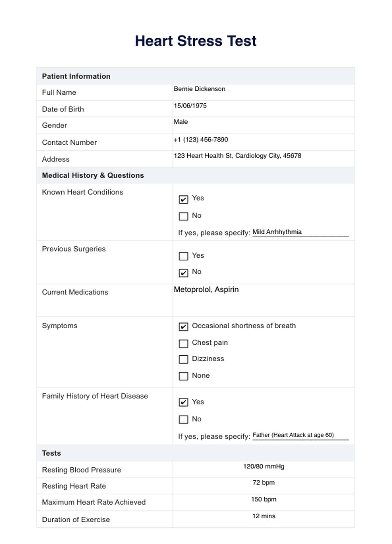The image size is (392, 544).
Task: Edit the Mild Arrhythmia specification field
Action: (x=300, y=232)
